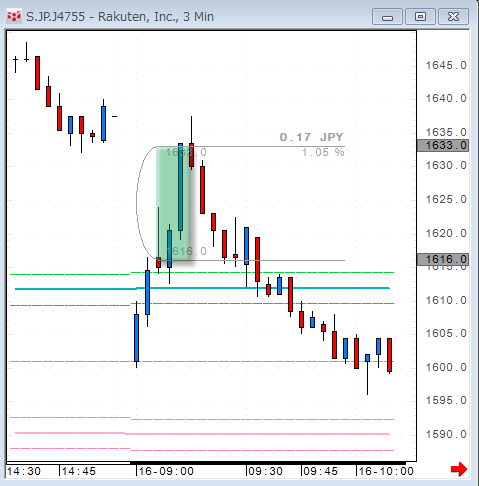The image size is (479, 486).
Task: Click the gray dashed line near 1600
Action: click(x=202, y=361)
